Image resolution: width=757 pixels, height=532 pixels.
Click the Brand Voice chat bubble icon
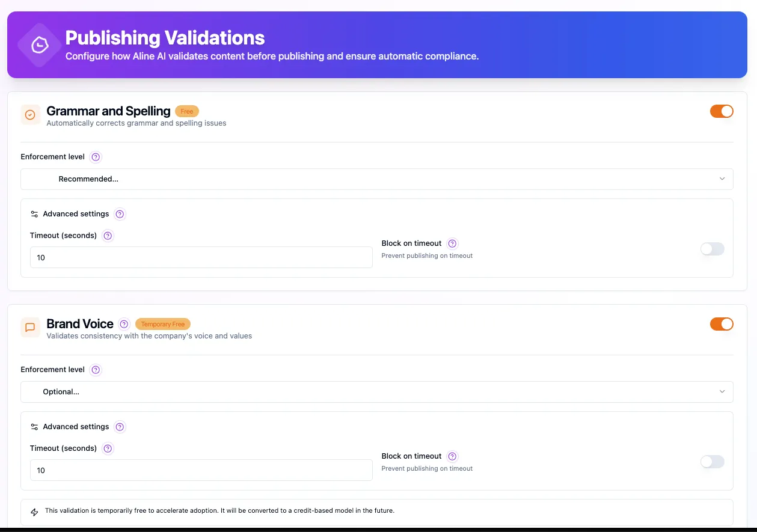coord(30,327)
